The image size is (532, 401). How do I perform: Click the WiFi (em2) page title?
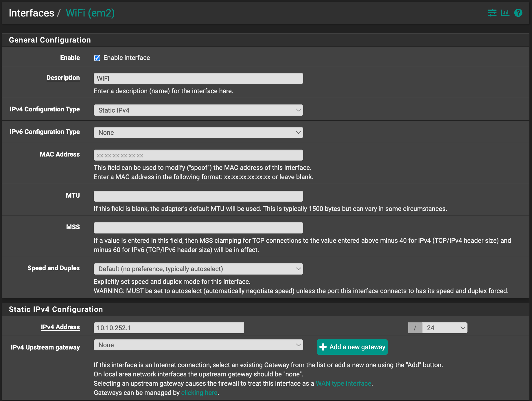[x=90, y=13]
